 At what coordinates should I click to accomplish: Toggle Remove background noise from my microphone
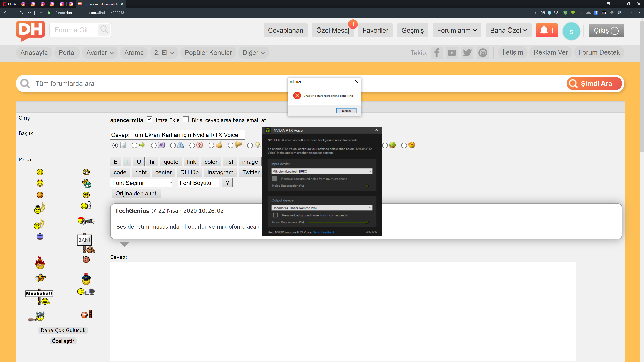coord(275,179)
